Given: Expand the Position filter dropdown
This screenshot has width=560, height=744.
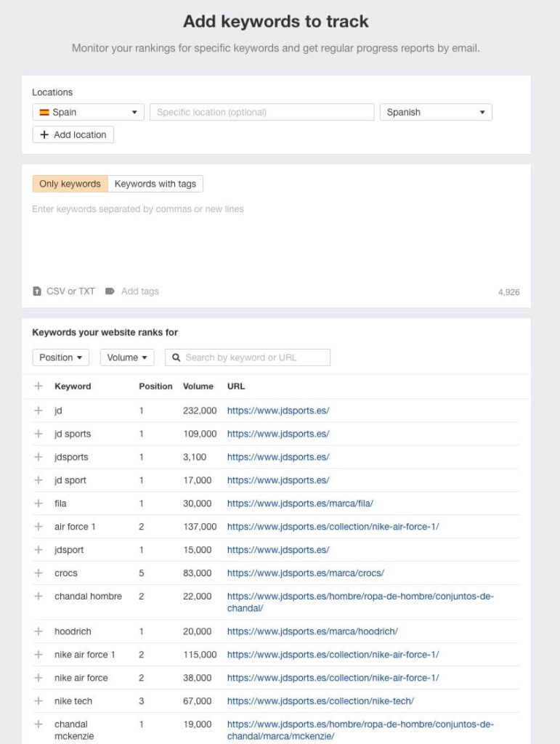Looking at the screenshot, I should click(x=60, y=357).
